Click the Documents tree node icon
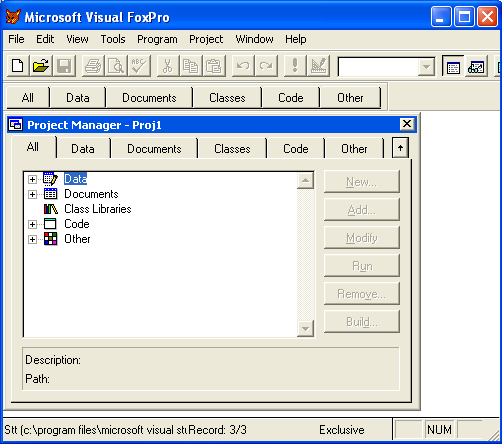502x444 pixels. point(50,194)
